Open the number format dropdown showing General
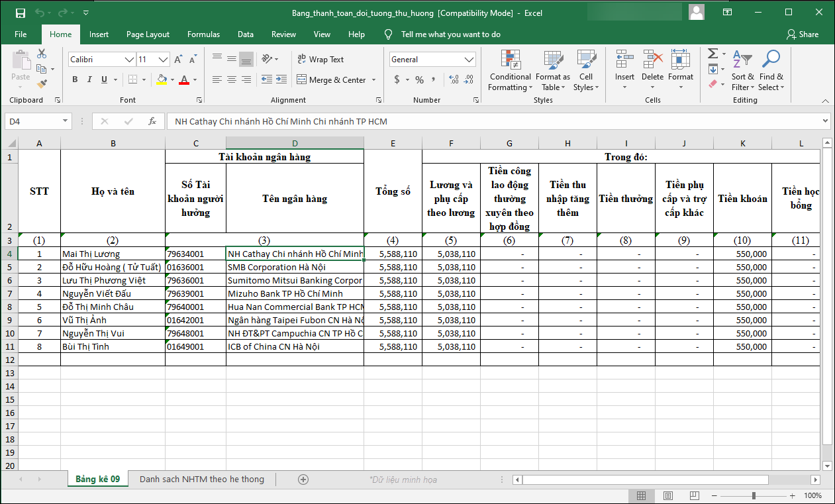Viewport: 835px width, 504px height. click(x=469, y=60)
